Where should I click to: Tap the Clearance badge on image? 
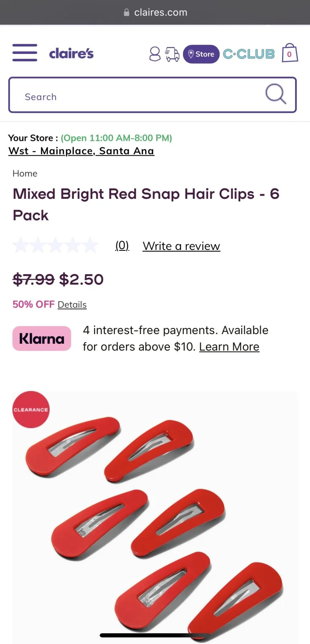(x=31, y=410)
